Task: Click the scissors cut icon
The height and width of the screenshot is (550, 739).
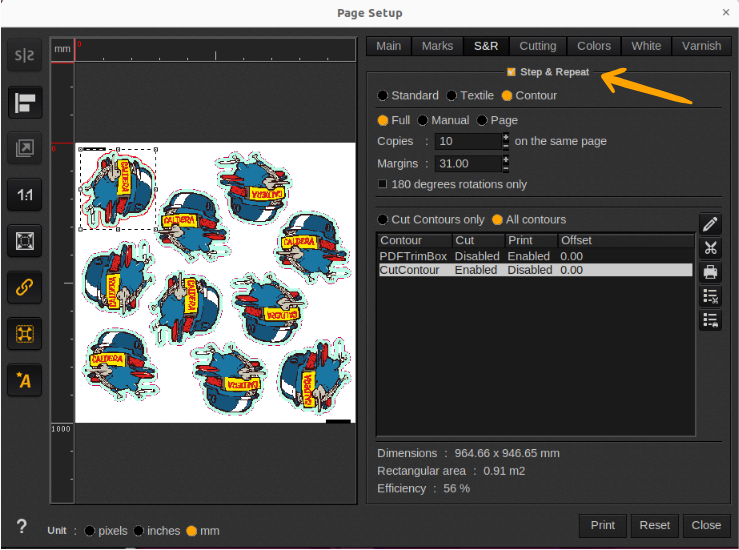Action: point(710,248)
